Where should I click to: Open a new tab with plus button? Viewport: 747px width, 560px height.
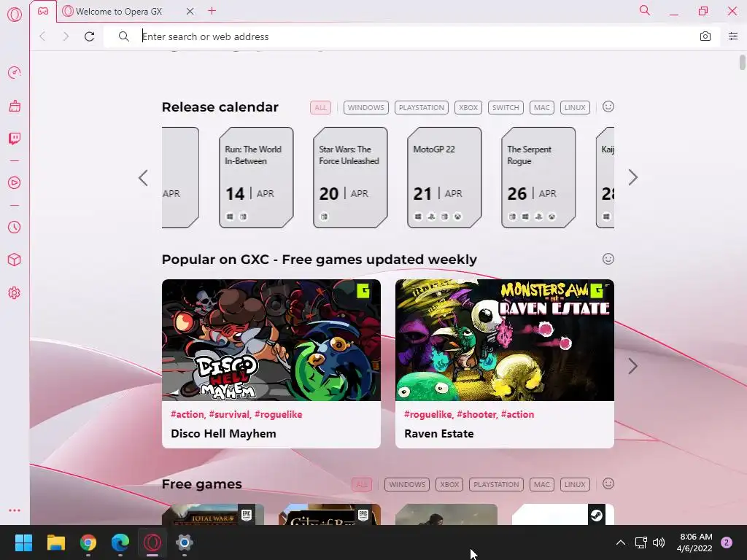[x=212, y=11]
